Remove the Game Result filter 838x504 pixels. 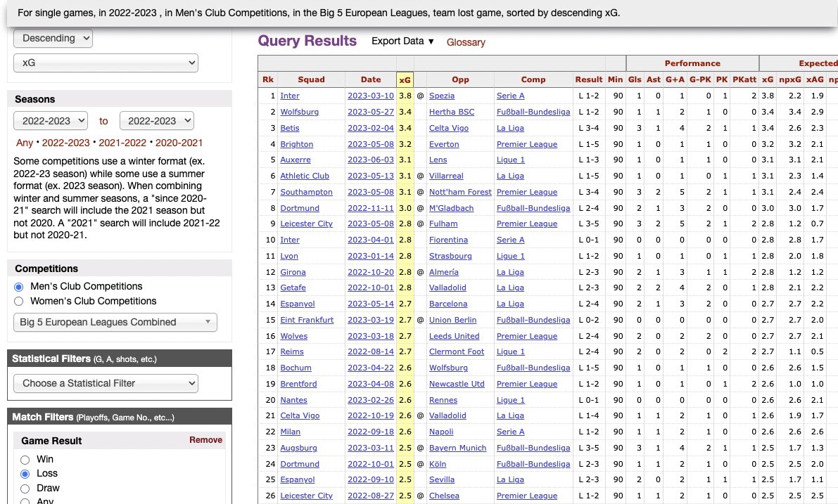coord(205,440)
